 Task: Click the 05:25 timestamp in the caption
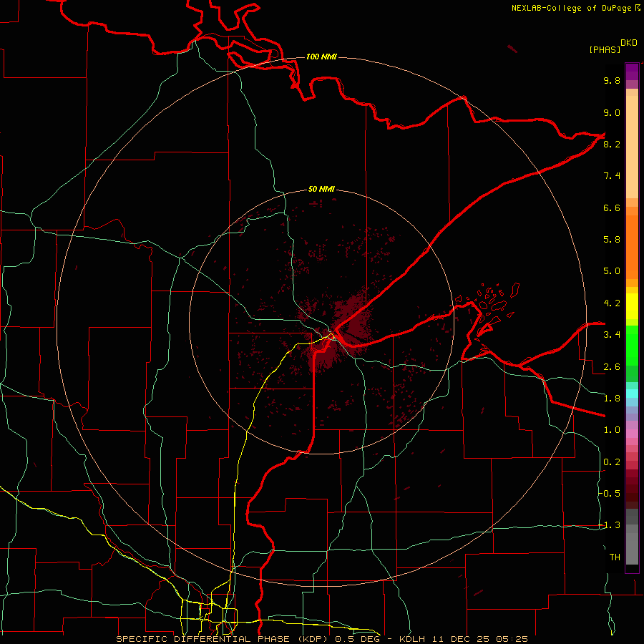pos(512,639)
